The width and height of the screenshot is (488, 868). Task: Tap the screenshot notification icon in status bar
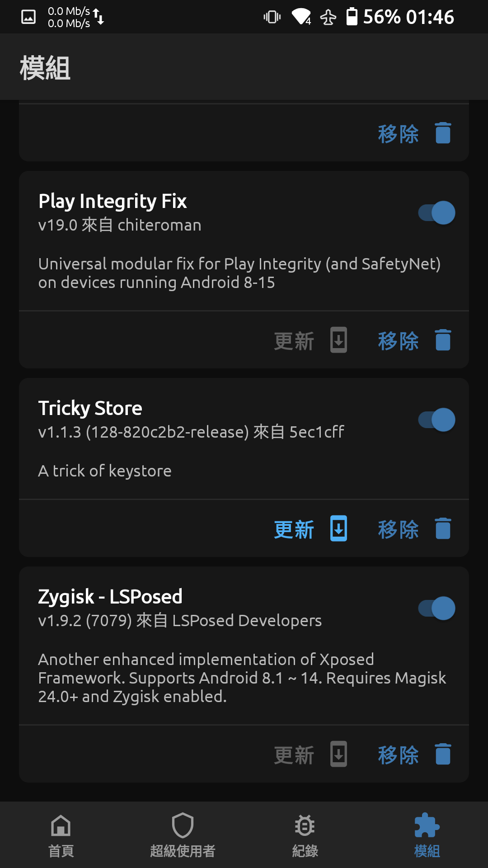[28, 17]
